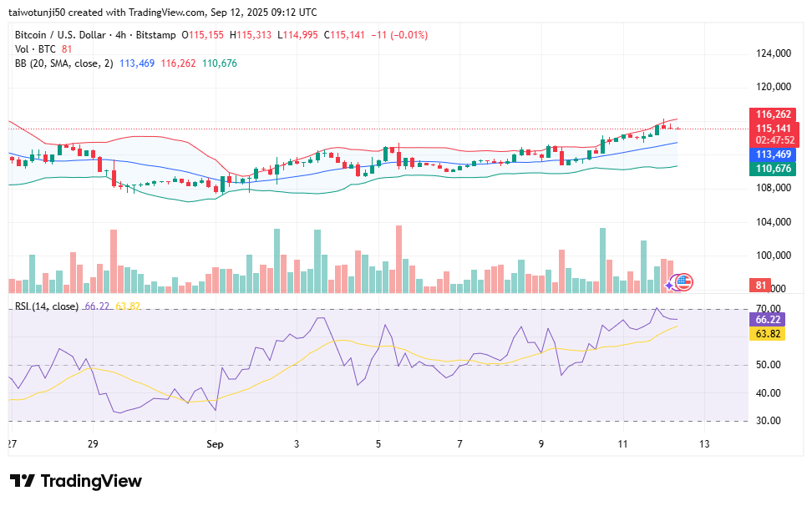Click 100,000 on the price axis

click(x=774, y=256)
